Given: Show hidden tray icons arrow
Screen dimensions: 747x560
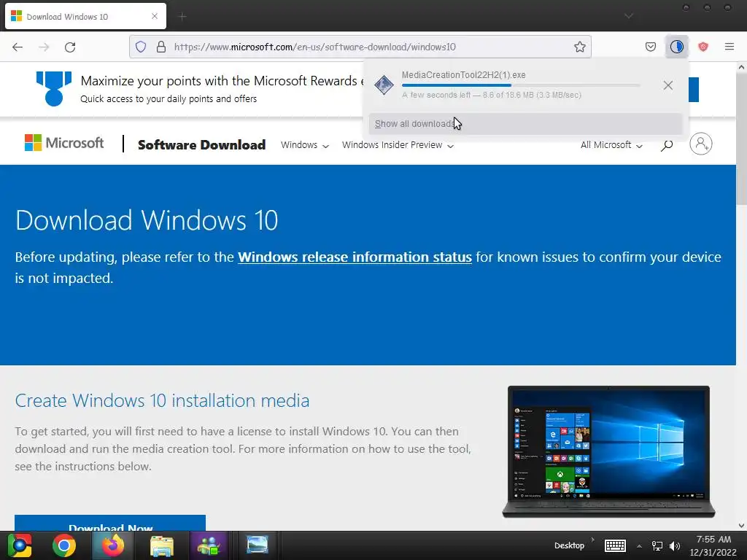Looking at the screenshot, I should pyautogui.click(x=639, y=546).
